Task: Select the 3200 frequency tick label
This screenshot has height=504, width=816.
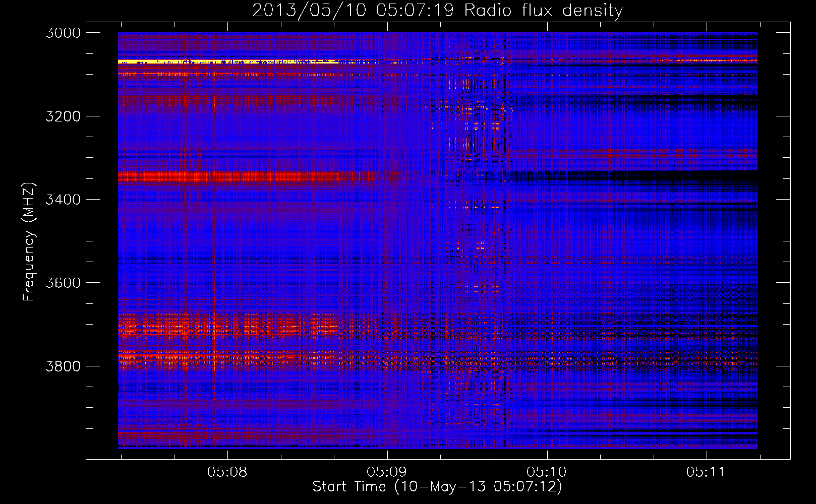Action: 63,116
